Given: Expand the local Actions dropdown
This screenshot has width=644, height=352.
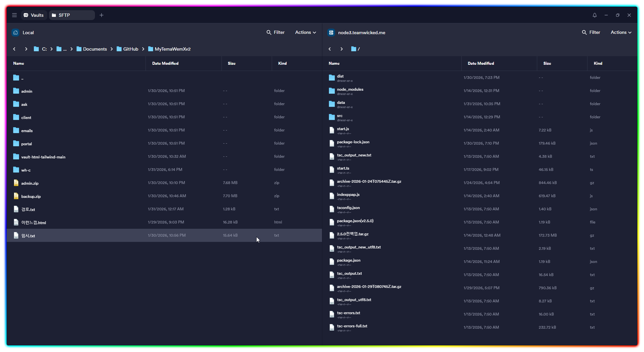Looking at the screenshot, I should point(305,32).
